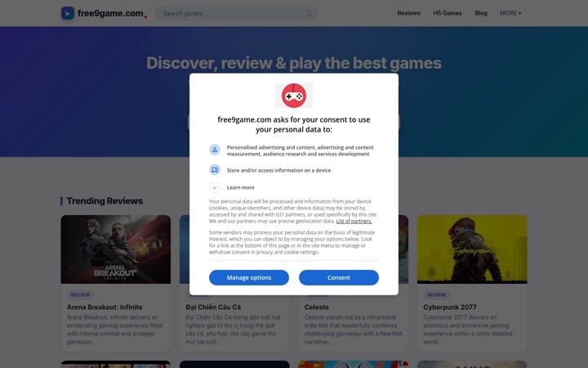Click the Store and/or access information text
The height and width of the screenshot is (368, 588).
[278, 170]
